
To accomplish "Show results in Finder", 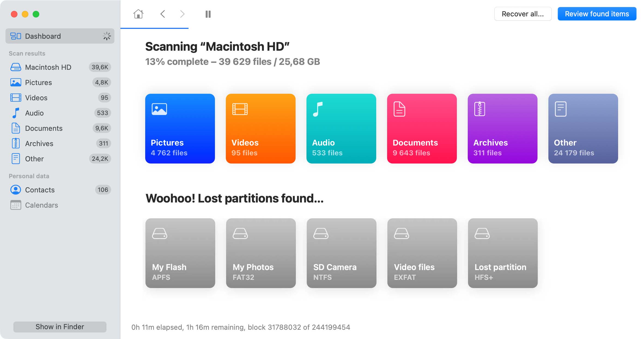I will click(x=60, y=327).
